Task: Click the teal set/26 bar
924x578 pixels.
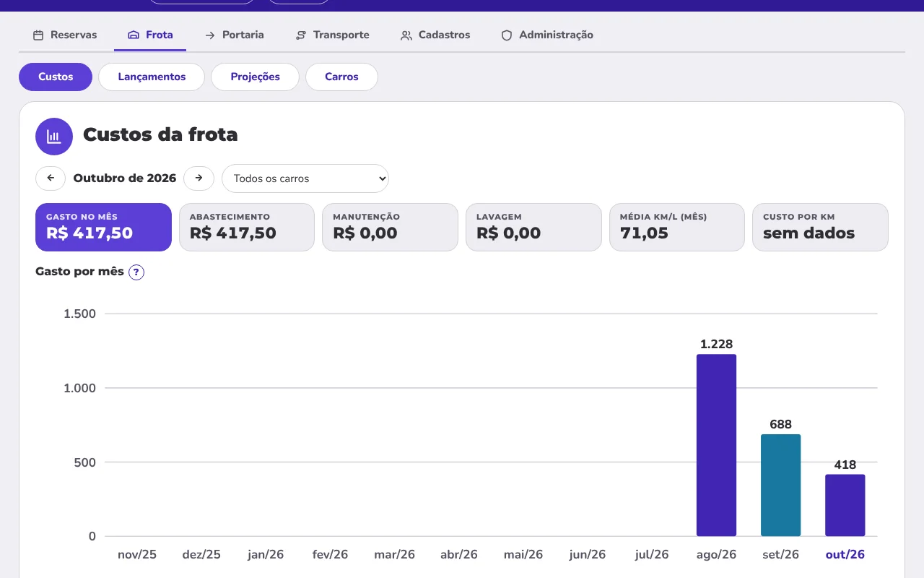Action: tap(780, 485)
